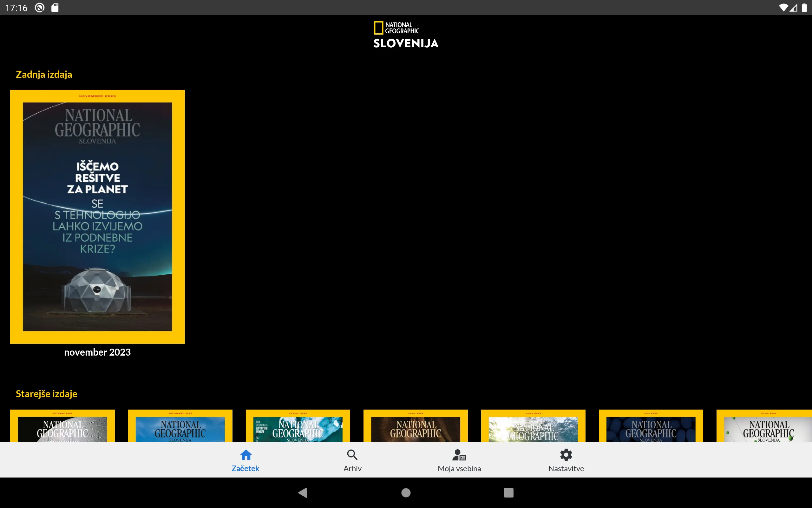This screenshot has width=812, height=508.
Task: Open the Junij 2023 water cover
Action: tap(533, 426)
